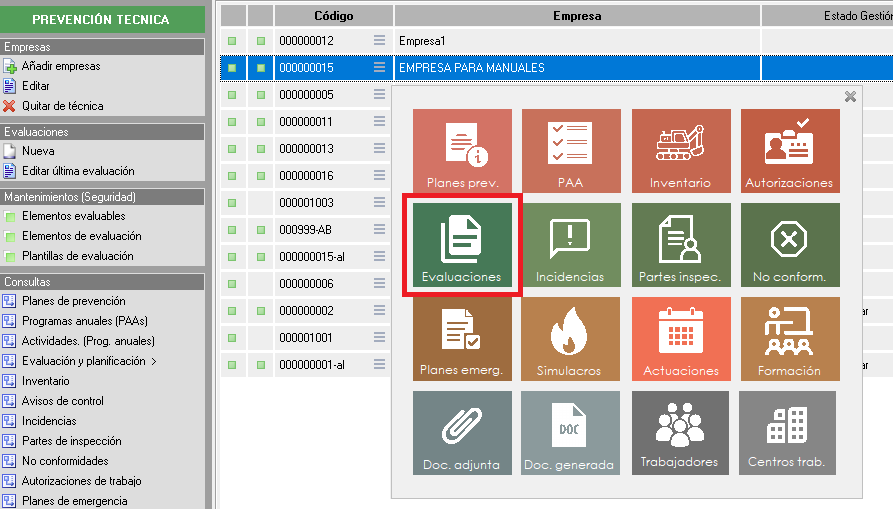Sort by the Código column header
This screenshot has height=509, width=893.
coord(333,16)
